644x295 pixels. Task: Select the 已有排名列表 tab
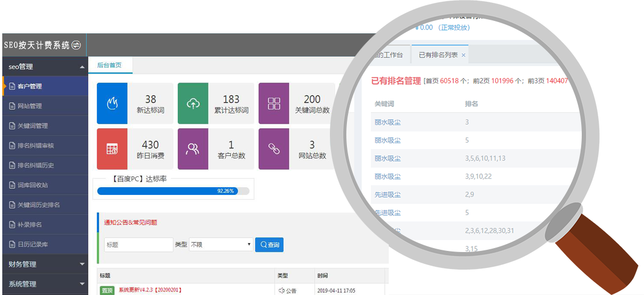point(437,55)
